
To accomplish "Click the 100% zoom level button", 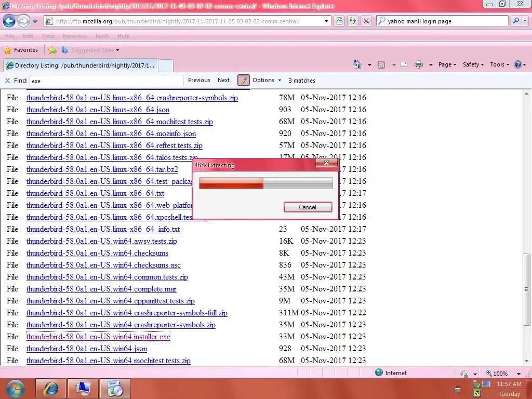I will click(497, 373).
